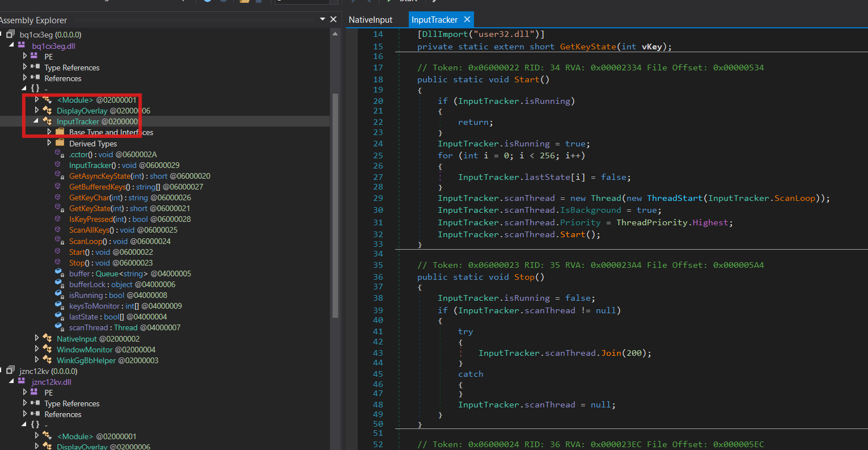Viewport: 868px width, 450px height.
Task: Click the GetBufferedKeys method icon
Action: (x=59, y=187)
